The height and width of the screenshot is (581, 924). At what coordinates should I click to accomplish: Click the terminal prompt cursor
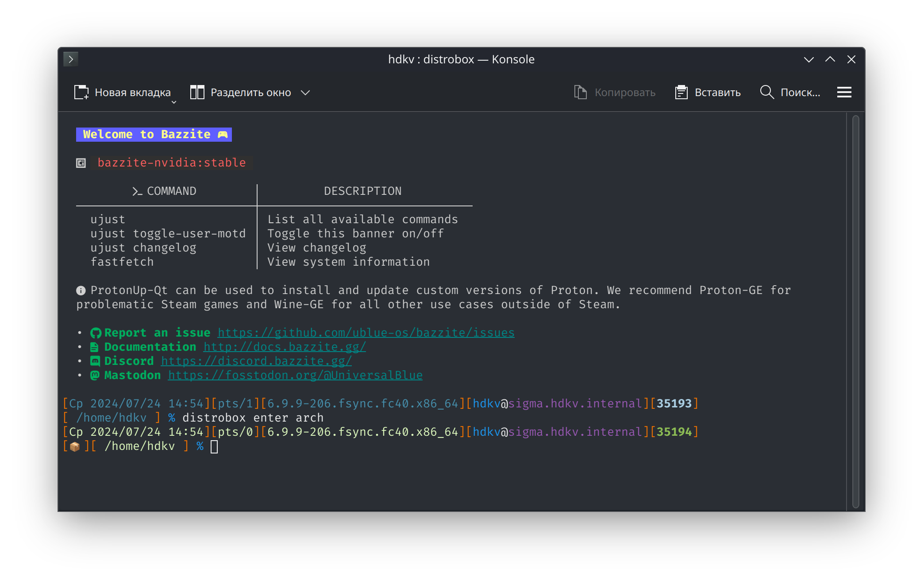tap(214, 446)
